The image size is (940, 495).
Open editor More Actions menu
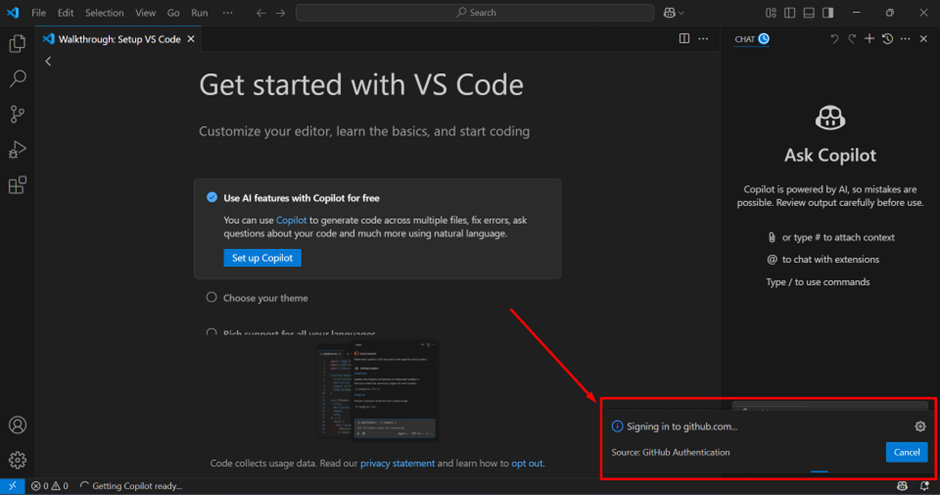tap(703, 38)
